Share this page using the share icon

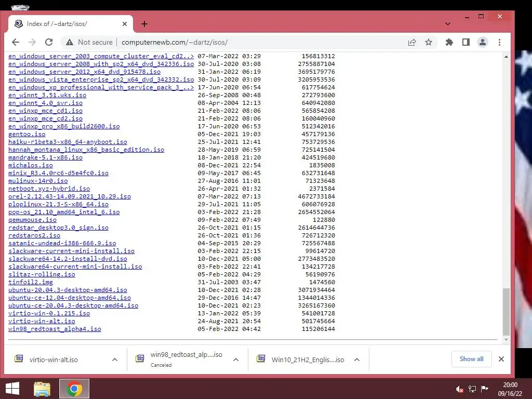click(412, 42)
